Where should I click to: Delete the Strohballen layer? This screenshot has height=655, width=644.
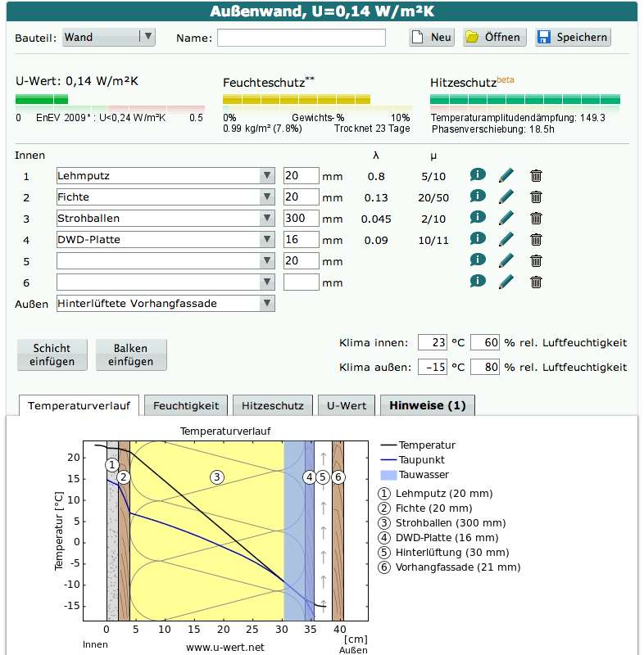[x=536, y=219]
